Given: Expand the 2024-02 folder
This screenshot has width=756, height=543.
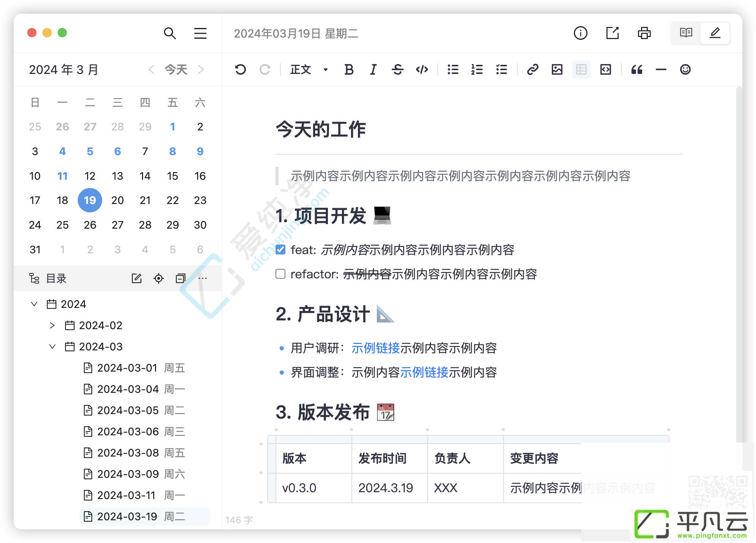Looking at the screenshot, I should (x=52, y=325).
